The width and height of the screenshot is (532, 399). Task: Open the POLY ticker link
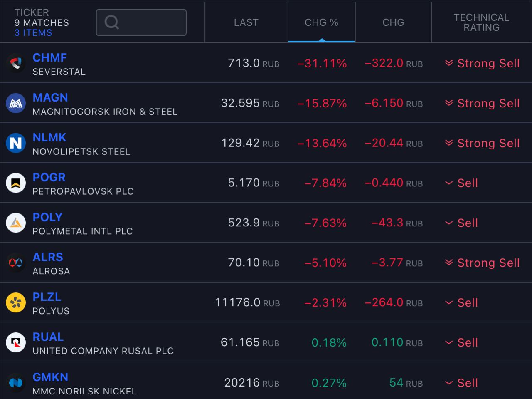[x=47, y=217]
